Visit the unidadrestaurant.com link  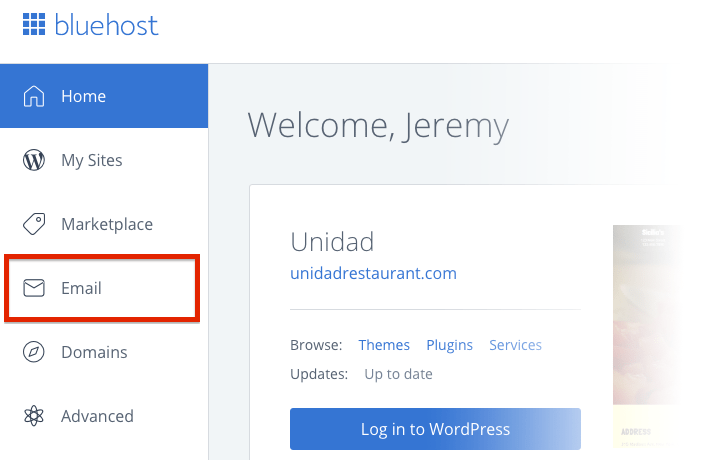pyautogui.click(x=373, y=273)
